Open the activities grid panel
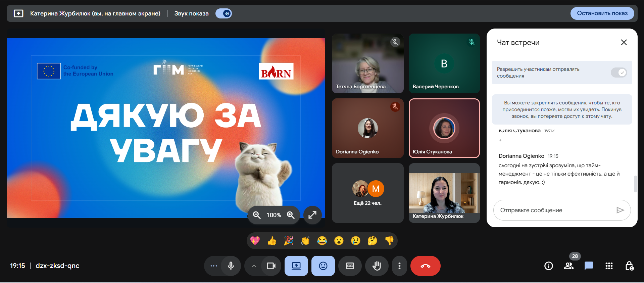The height and width of the screenshot is (283, 644). pos(609,266)
